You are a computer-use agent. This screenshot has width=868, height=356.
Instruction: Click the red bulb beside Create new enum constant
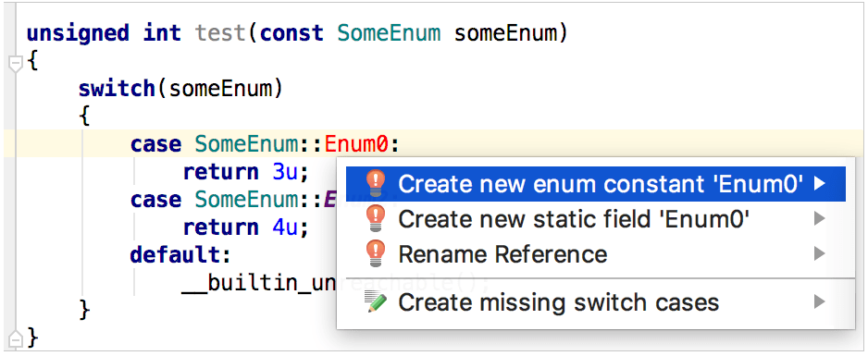375,183
